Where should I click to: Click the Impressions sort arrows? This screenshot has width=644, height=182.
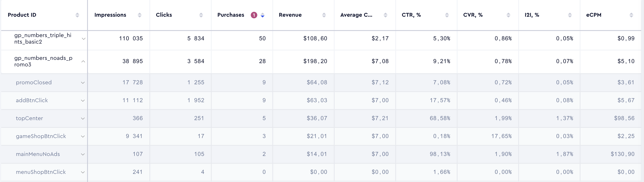point(139,15)
